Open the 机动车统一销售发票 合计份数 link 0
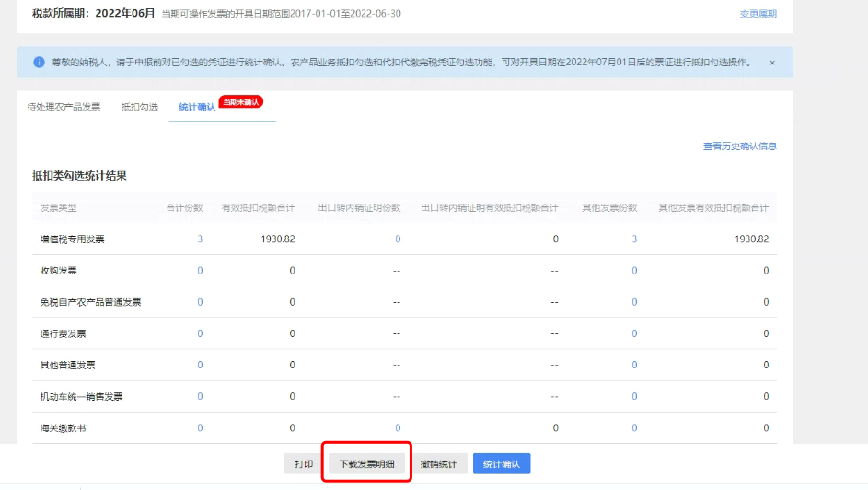This screenshot has height=490, width=868. coord(200,396)
